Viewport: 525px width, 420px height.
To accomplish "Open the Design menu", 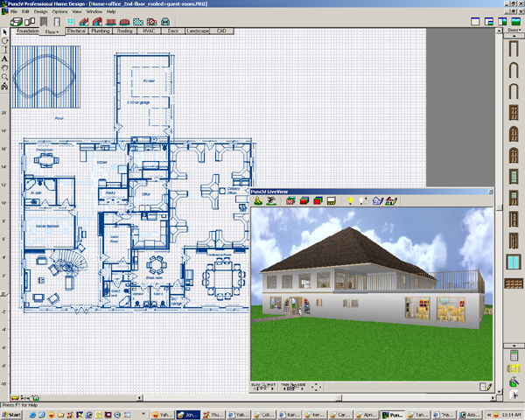I will pyautogui.click(x=40, y=11).
